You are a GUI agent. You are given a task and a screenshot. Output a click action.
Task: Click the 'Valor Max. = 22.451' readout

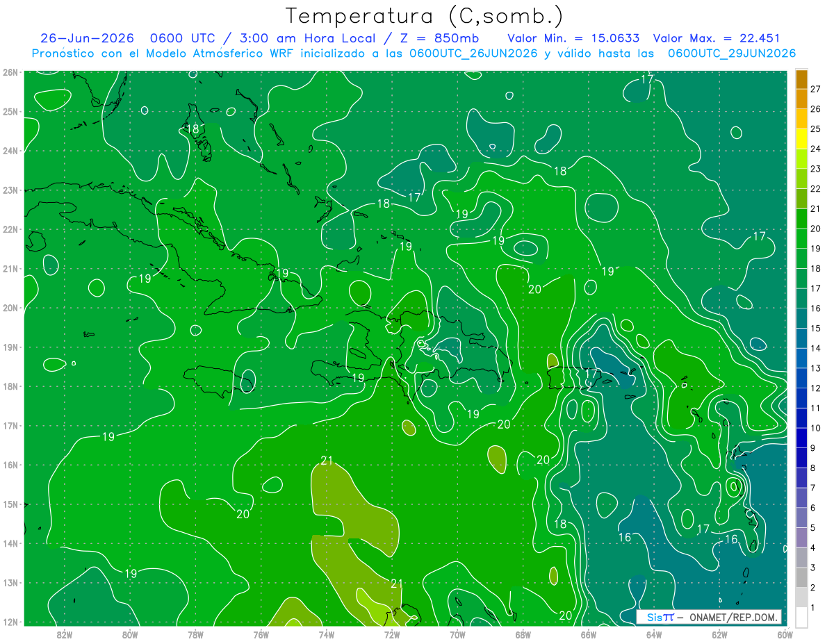pos(716,38)
